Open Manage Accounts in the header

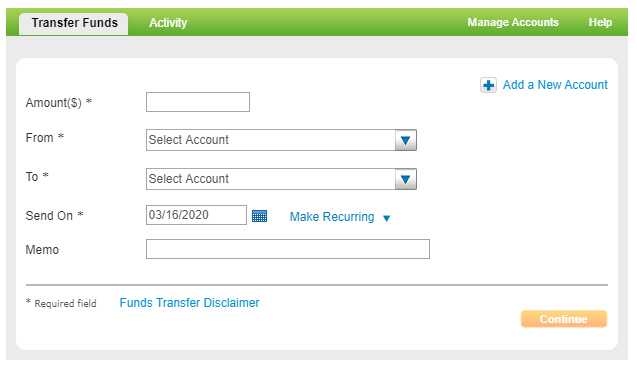(513, 22)
